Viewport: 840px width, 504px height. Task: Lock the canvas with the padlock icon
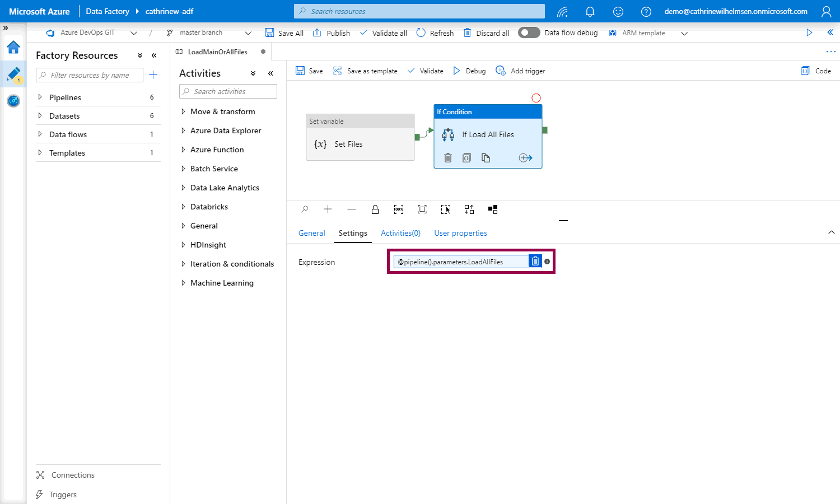[375, 209]
